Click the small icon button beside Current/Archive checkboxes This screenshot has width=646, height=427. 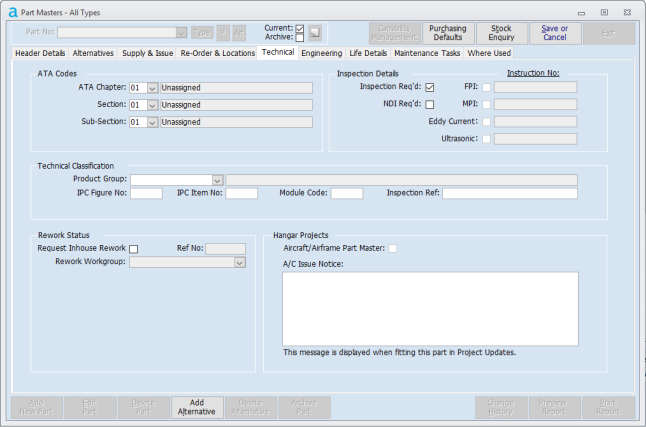coord(314,33)
